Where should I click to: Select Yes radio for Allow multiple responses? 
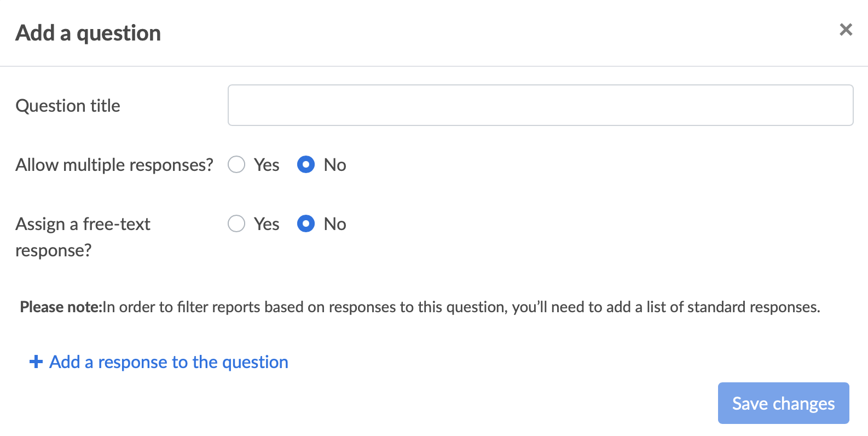pos(236,164)
